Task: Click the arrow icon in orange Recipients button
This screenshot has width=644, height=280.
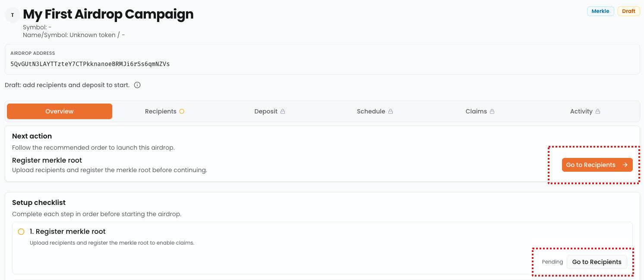Action: pyautogui.click(x=625, y=165)
